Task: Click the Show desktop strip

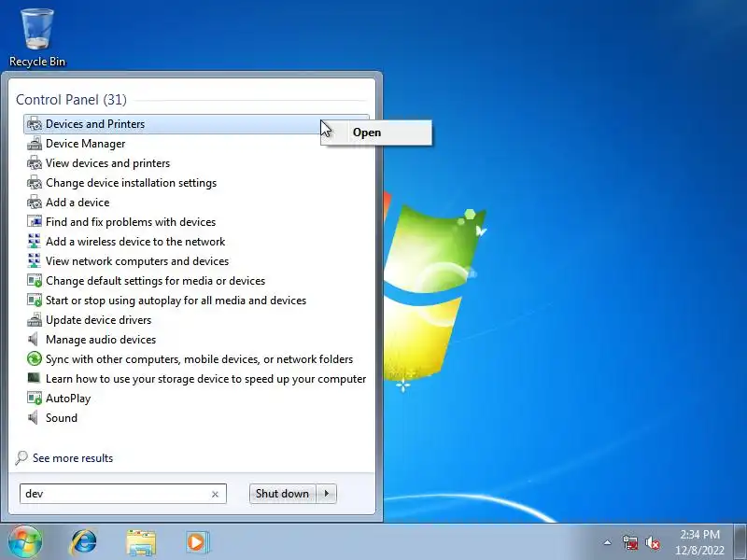Action: pyautogui.click(x=740, y=541)
